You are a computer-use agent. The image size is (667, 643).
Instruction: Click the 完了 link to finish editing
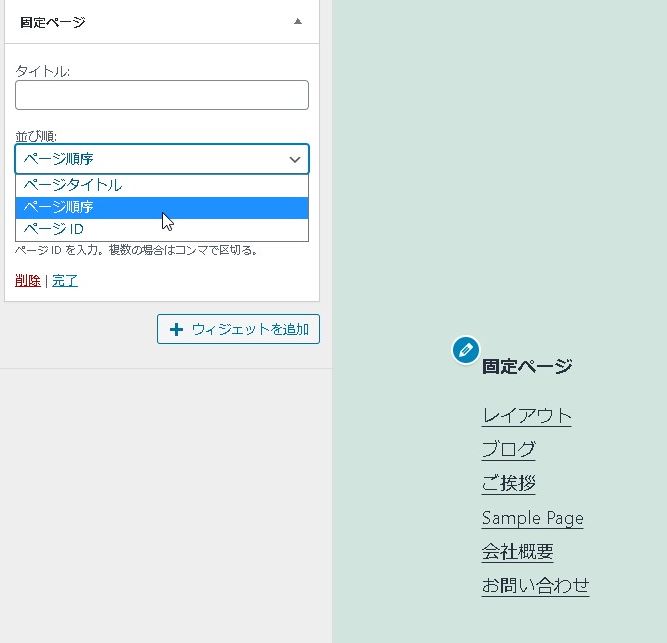pos(65,281)
